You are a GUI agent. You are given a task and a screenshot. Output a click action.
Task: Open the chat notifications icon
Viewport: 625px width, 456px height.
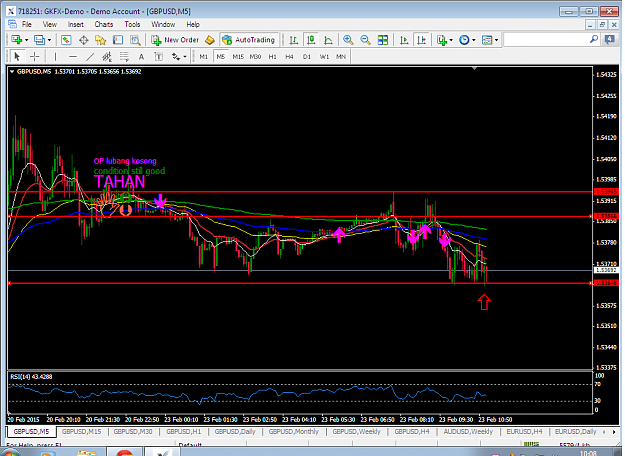[610, 39]
